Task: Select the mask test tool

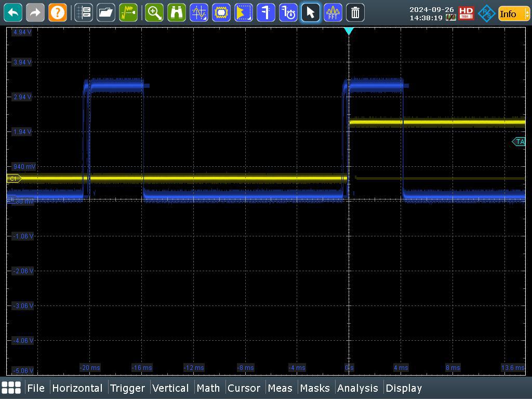Action: [x=221, y=12]
